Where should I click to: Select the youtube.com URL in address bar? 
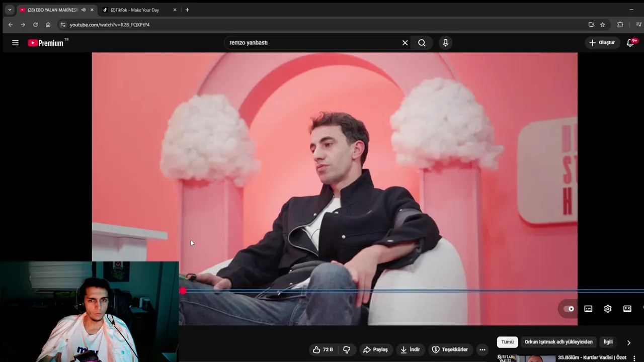pyautogui.click(x=110, y=25)
